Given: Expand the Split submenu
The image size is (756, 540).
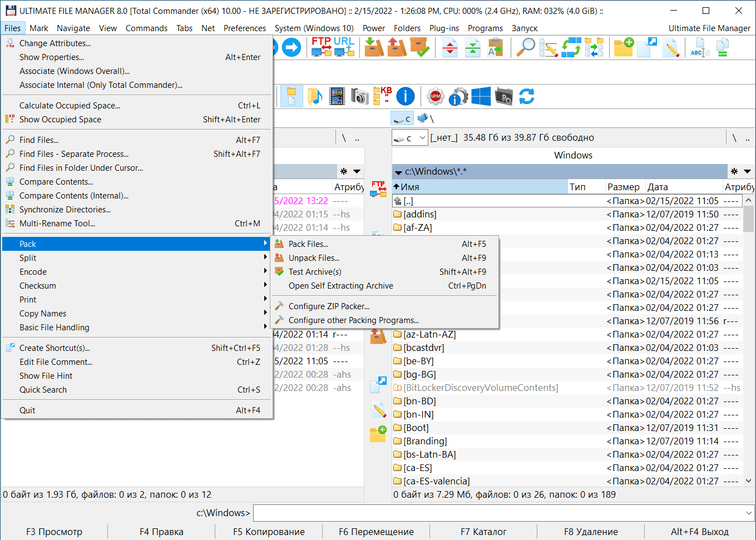Looking at the screenshot, I should coord(137,258).
